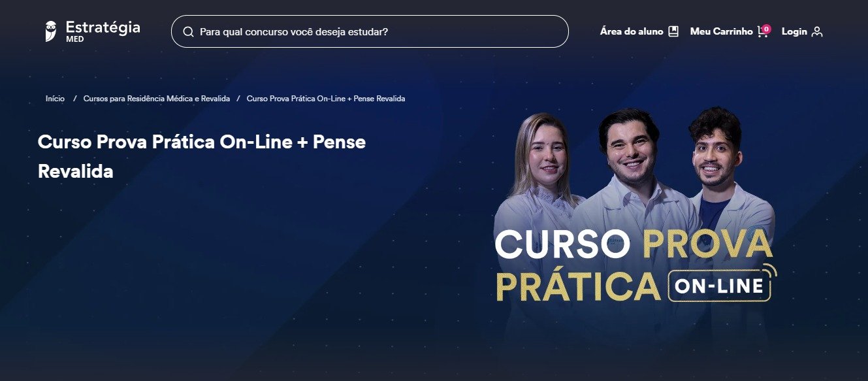The width and height of the screenshot is (868, 381).
Task: Click the owl logo icon
Action: (51, 31)
